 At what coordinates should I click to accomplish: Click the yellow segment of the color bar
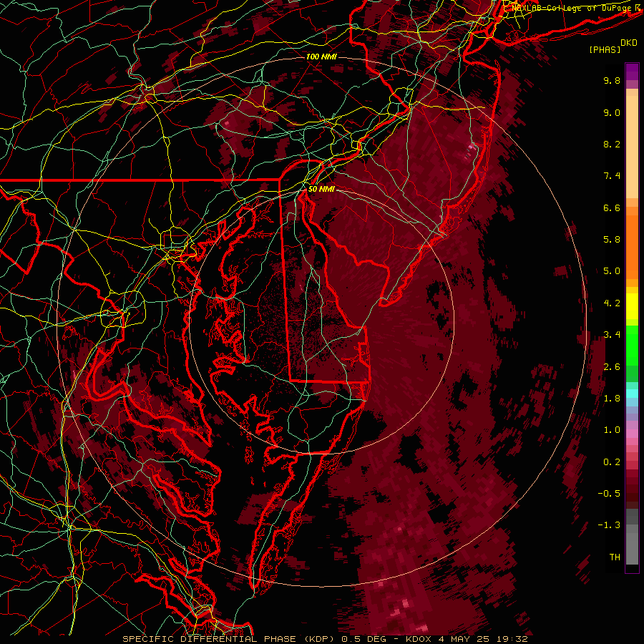[632, 306]
